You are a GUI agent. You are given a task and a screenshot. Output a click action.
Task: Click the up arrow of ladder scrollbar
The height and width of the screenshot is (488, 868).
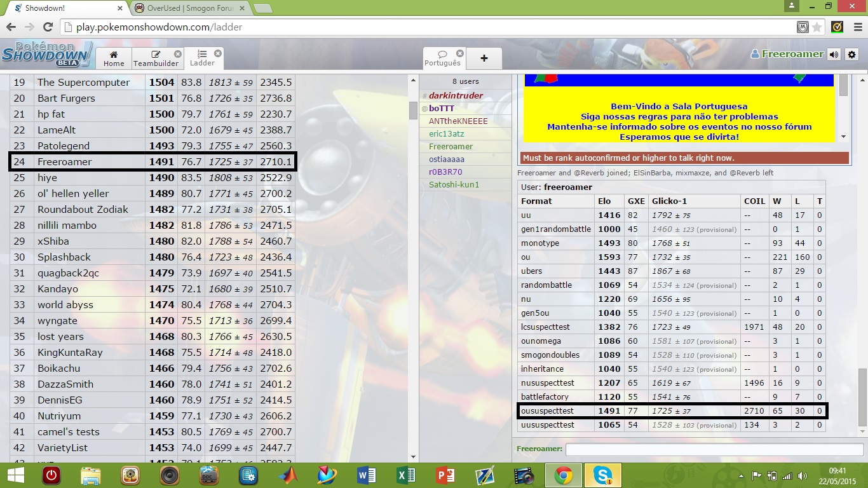coord(413,80)
